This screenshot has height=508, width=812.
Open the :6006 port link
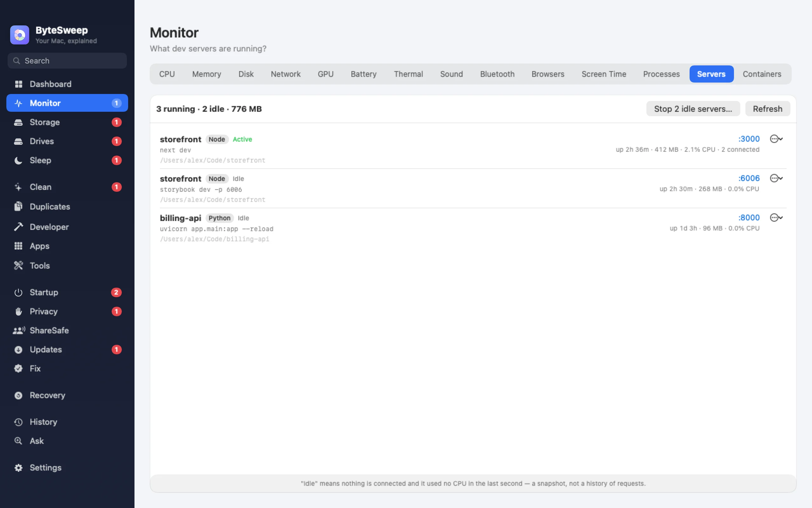click(749, 178)
